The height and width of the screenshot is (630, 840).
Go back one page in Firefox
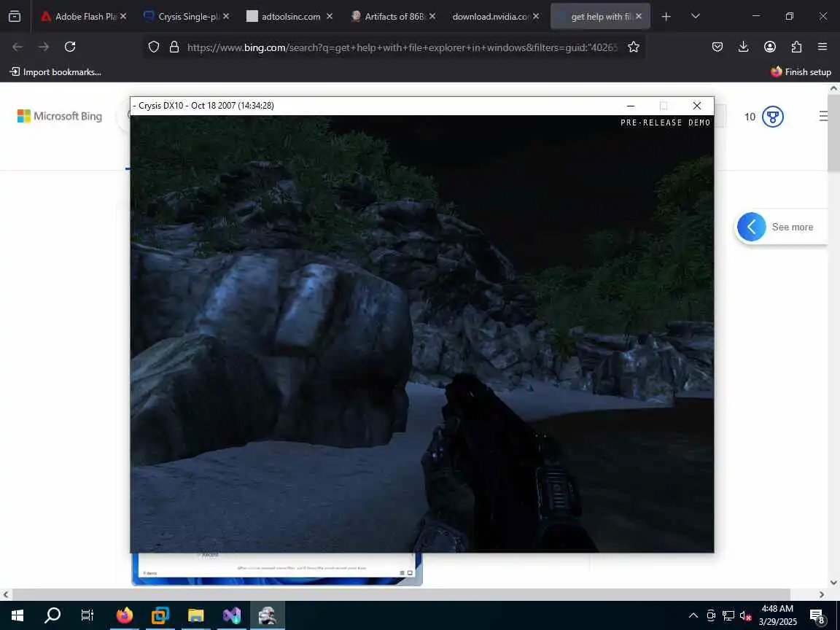tap(17, 47)
